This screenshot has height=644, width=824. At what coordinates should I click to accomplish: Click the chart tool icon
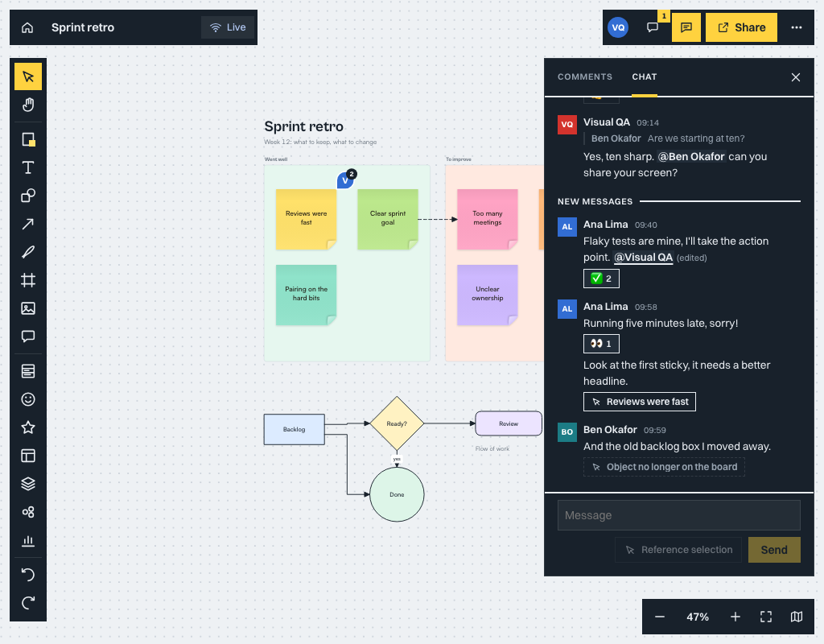(28, 540)
